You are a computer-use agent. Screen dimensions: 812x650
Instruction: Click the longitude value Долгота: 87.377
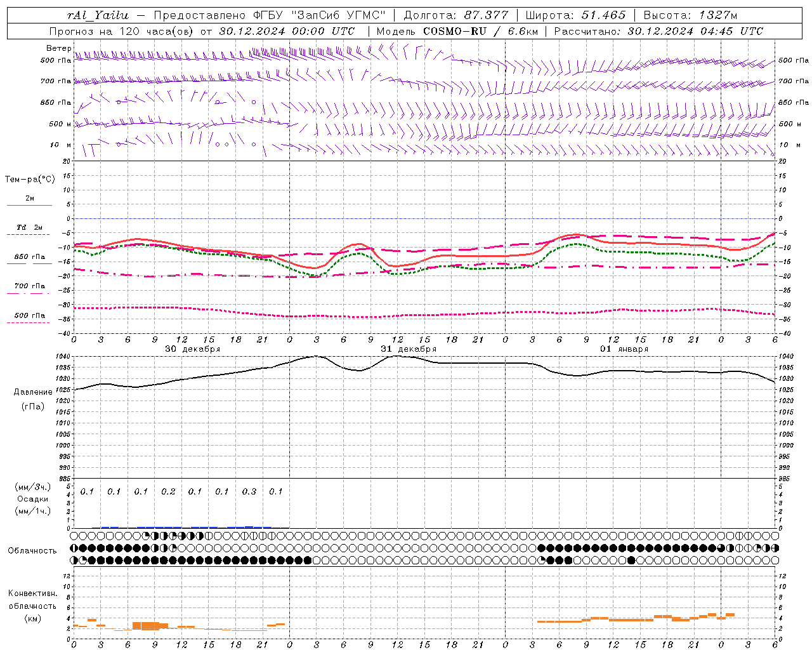point(455,15)
